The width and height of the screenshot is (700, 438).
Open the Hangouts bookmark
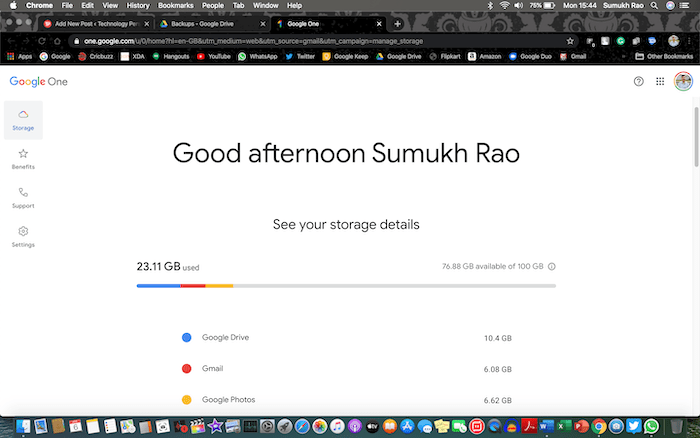pos(171,56)
